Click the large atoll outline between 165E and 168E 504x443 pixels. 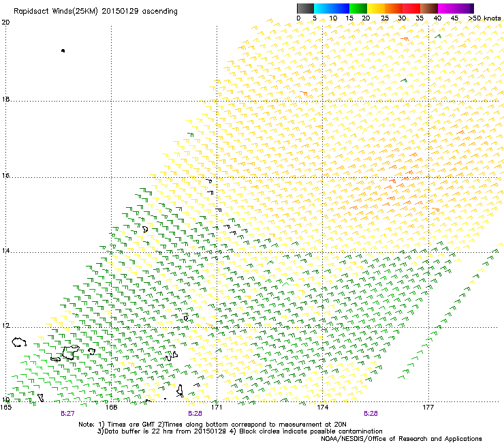pos(70,352)
